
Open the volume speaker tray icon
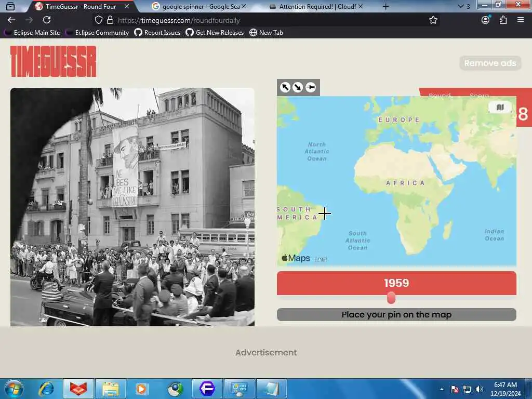(479, 389)
